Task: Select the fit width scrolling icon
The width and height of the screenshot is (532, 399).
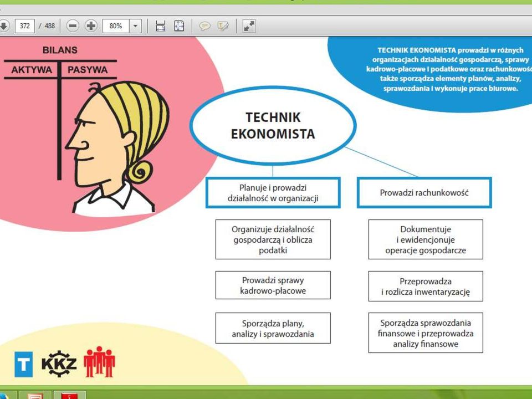Action: pos(161,26)
